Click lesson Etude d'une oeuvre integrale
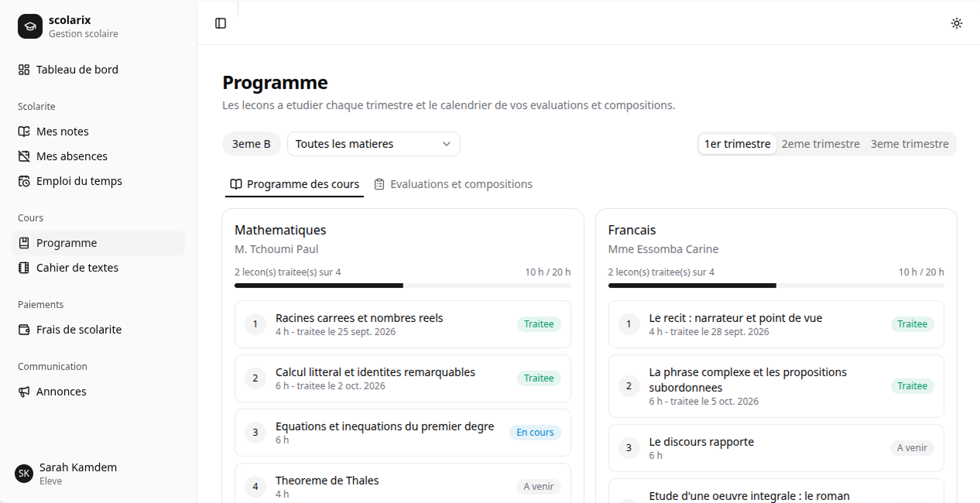The image size is (980, 503). 776,491
